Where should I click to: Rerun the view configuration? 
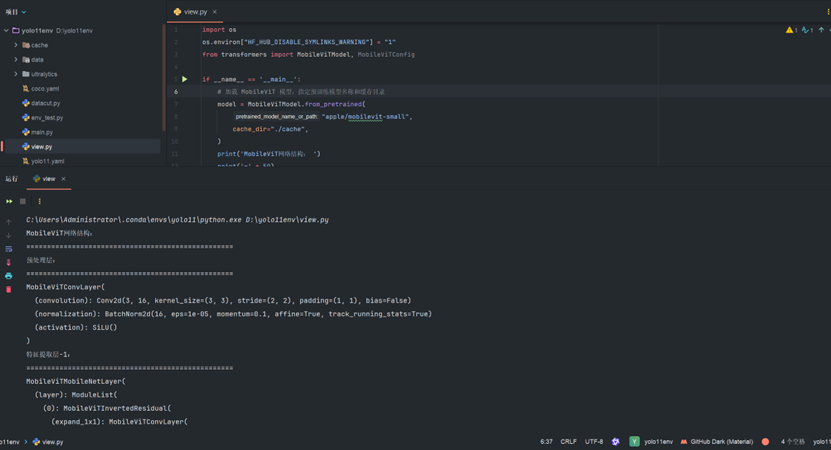coord(9,201)
